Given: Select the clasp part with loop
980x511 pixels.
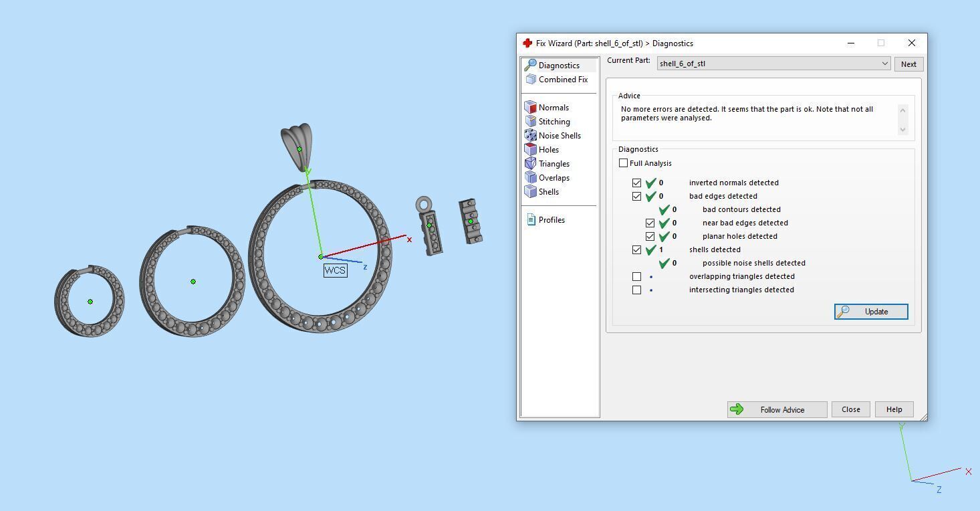Looking at the screenshot, I should 428,225.
